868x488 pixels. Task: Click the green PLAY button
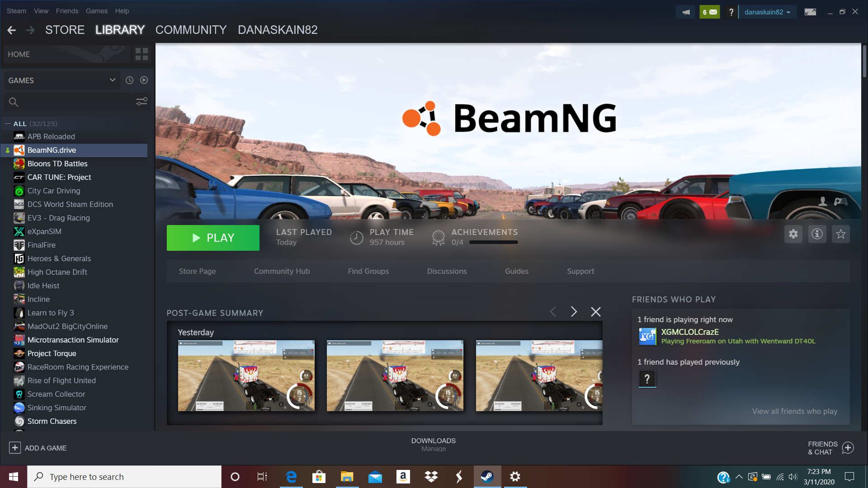pos(213,238)
